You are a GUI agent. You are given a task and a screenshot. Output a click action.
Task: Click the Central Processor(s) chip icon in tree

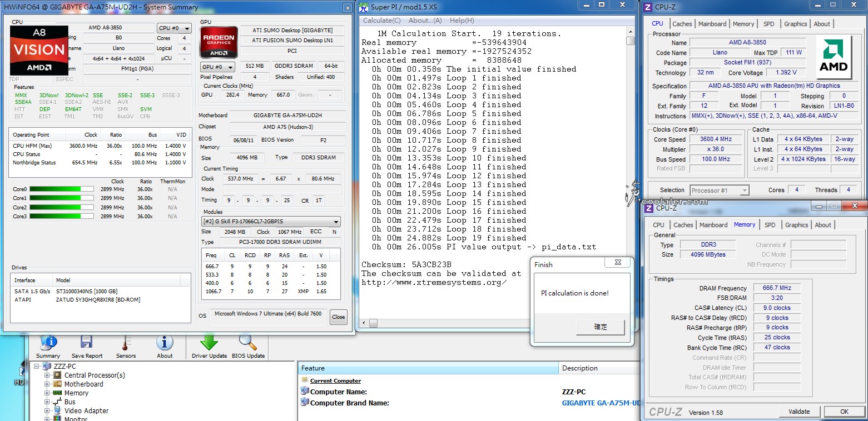tap(58, 375)
